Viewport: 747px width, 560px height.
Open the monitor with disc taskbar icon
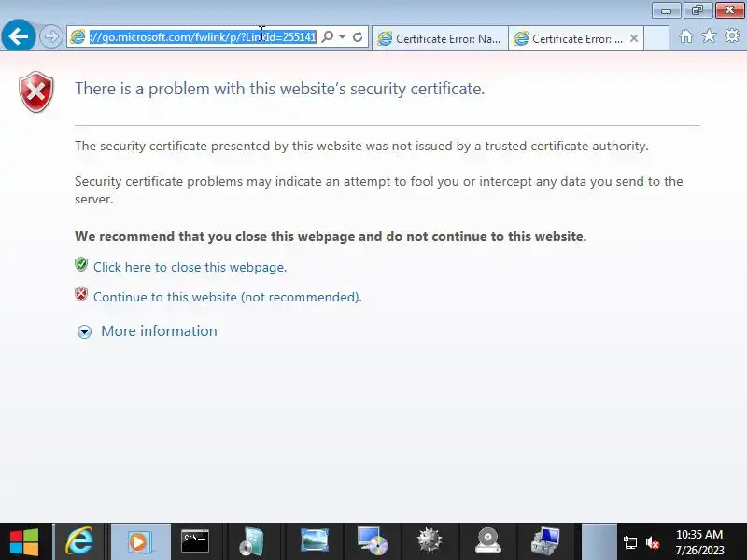click(372, 542)
